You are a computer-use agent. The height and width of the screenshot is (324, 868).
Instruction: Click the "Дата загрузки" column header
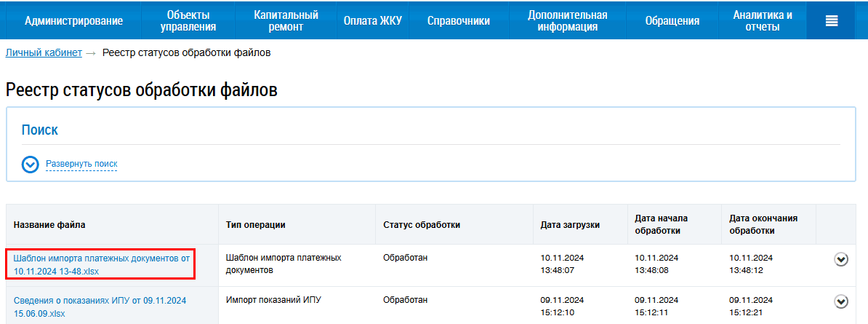tap(570, 225)
